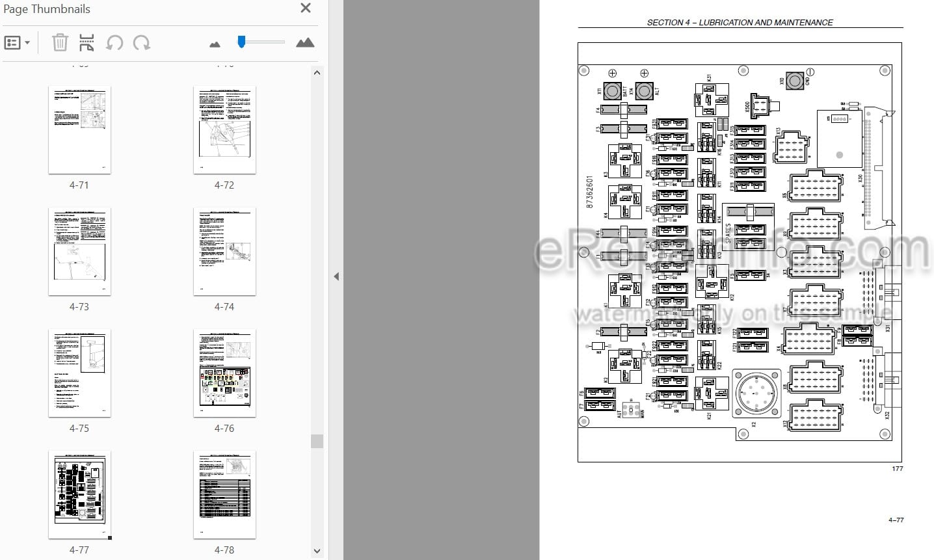Image resolution: width=934 pixels, height=560 pixels.
Task: Click figure number 177 below the diagram
Action: pos(897,468)
